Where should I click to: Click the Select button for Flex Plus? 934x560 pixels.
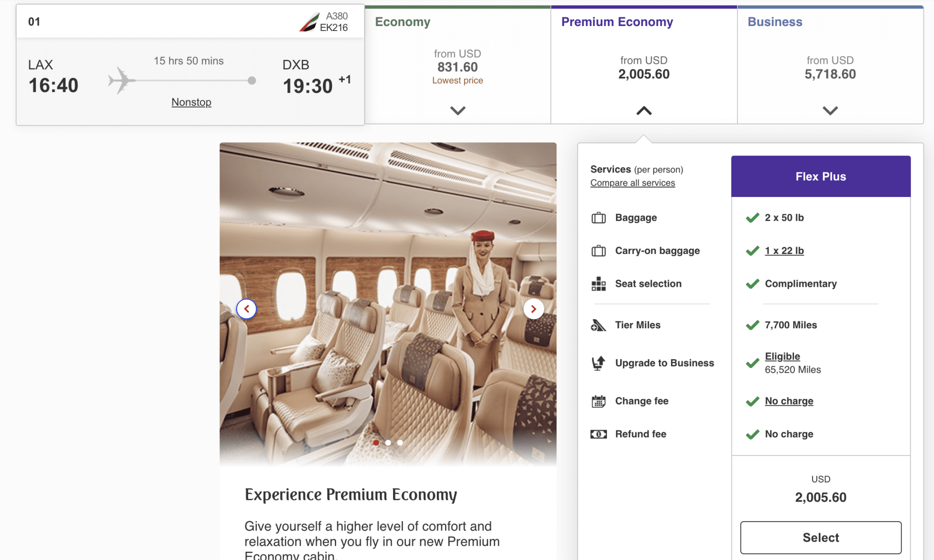[x=820, y=537]
